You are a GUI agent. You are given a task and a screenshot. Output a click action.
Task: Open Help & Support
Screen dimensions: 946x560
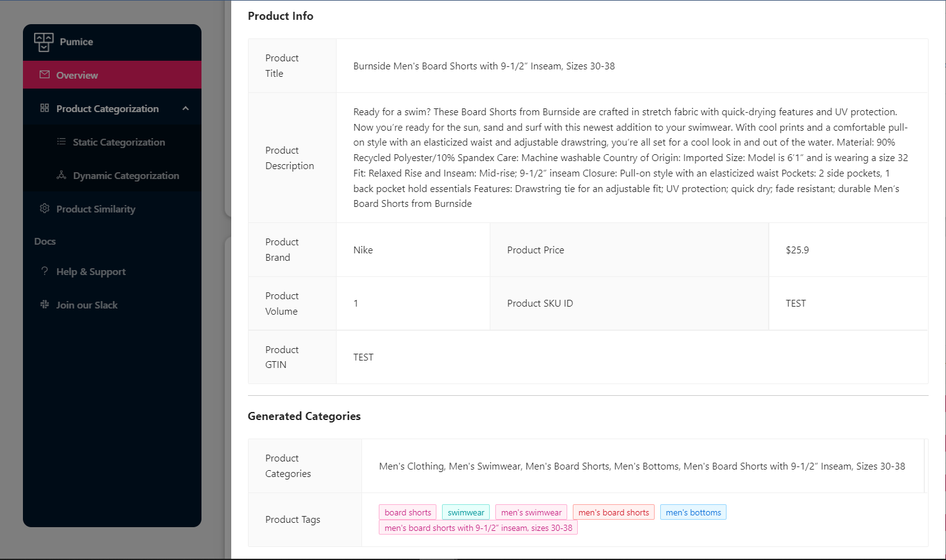pyautogui.click(x=90, y=271)
